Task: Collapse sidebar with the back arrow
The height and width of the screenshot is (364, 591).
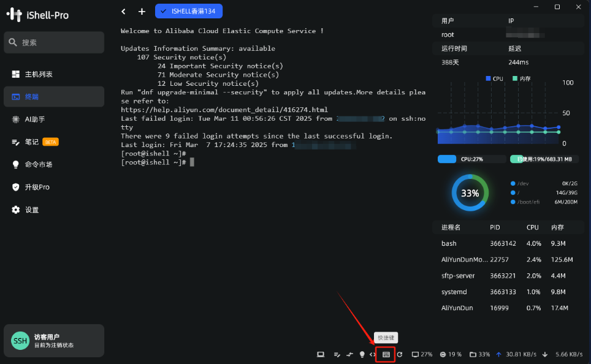Action: [123, 12]
